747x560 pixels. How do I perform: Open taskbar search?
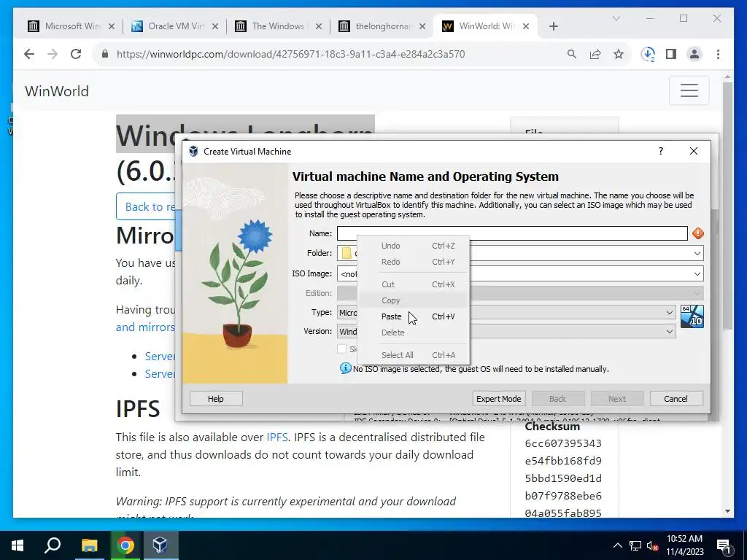click(x=53, y=545)
